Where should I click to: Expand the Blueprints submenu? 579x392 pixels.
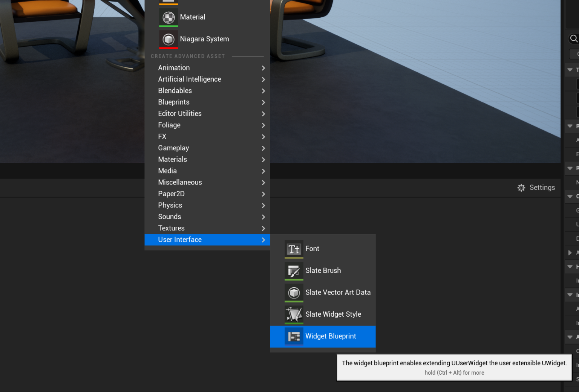(174, 102)
